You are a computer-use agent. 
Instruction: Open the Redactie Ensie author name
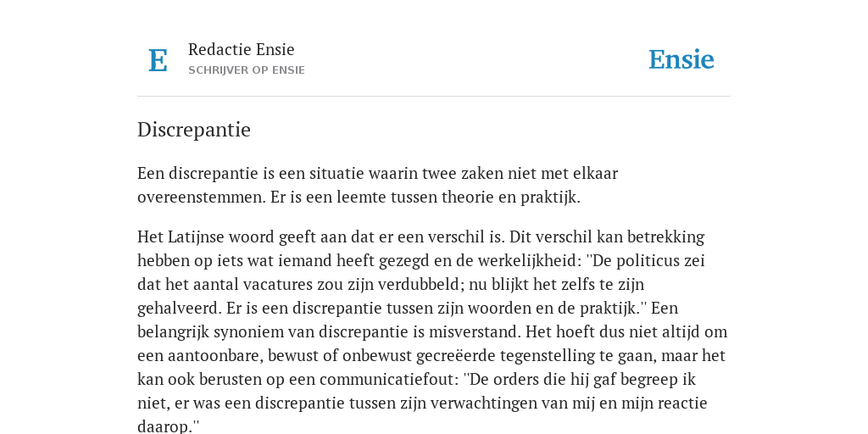coord(242,49)
